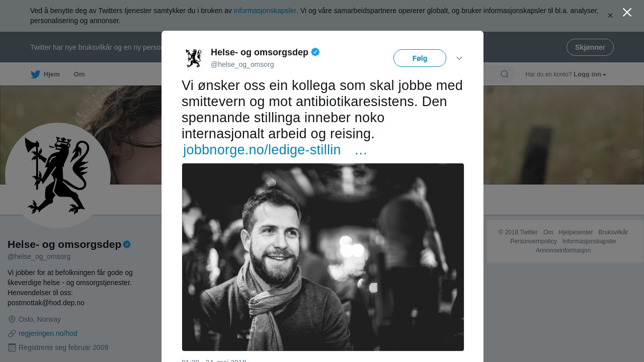Click verified badge in profile sidebar
The width and height of the screenshot is (644, 362).
pyautogui.click(x=127, y=244)
